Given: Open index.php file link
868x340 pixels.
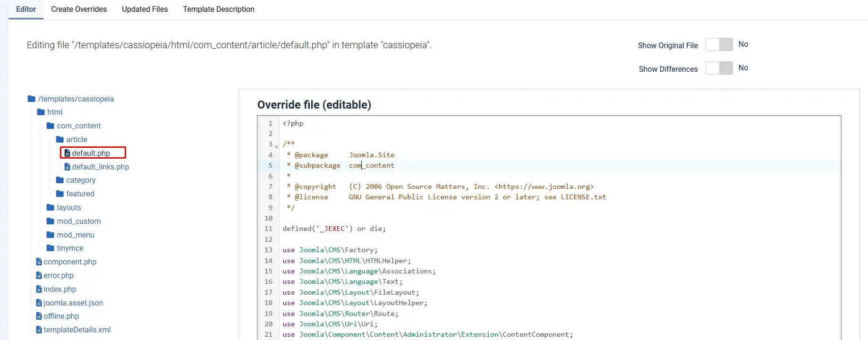Looking at the screenshot, I should click(x=60, y=289).
